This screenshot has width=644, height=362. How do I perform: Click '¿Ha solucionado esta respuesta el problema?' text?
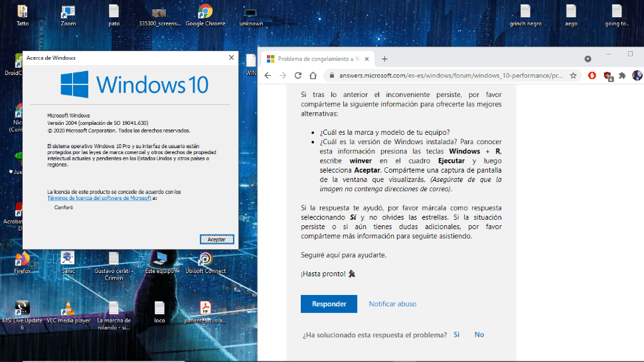click(x=374, y=335)
